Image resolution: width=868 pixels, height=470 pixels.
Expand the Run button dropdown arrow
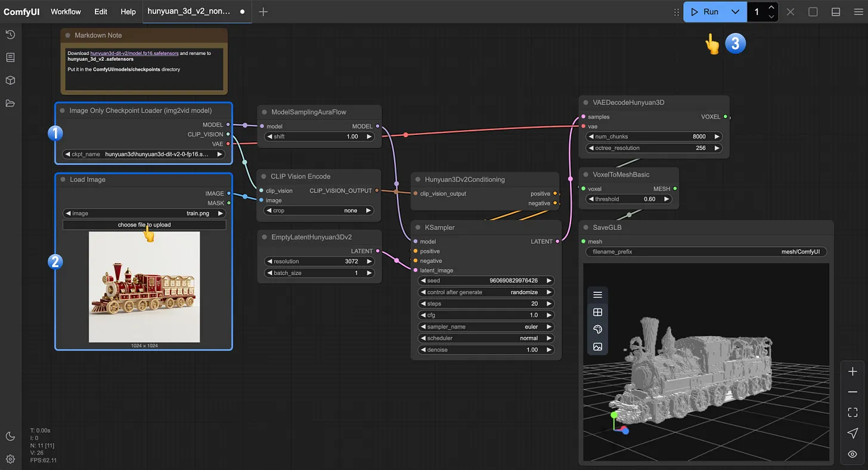(735, 12)
